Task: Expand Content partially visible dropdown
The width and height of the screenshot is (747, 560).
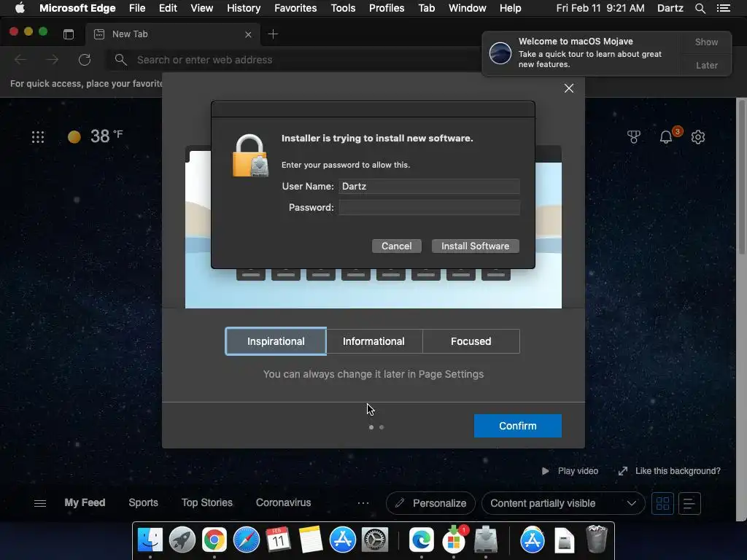Action: pos(563,503)
